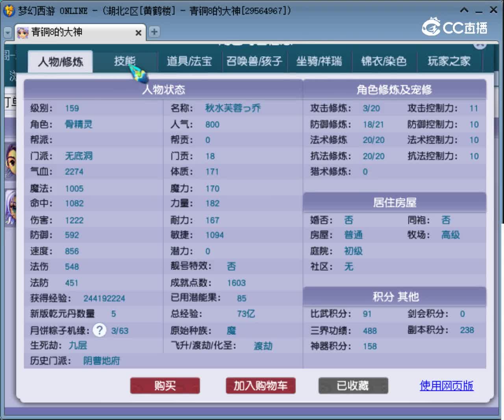This screenshot has width=504, height=420.
Task: Open the tab list dropdown arrow
Action: point(7,32)
